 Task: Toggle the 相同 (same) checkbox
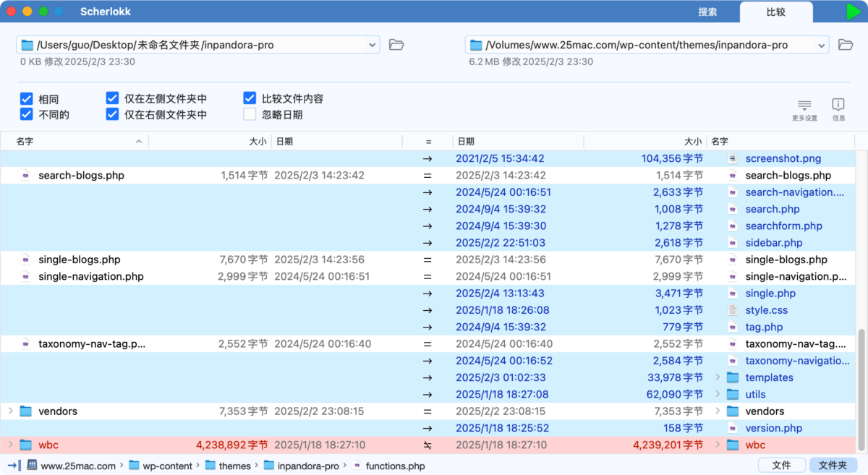pyautogui.click(x=27, y=98)
